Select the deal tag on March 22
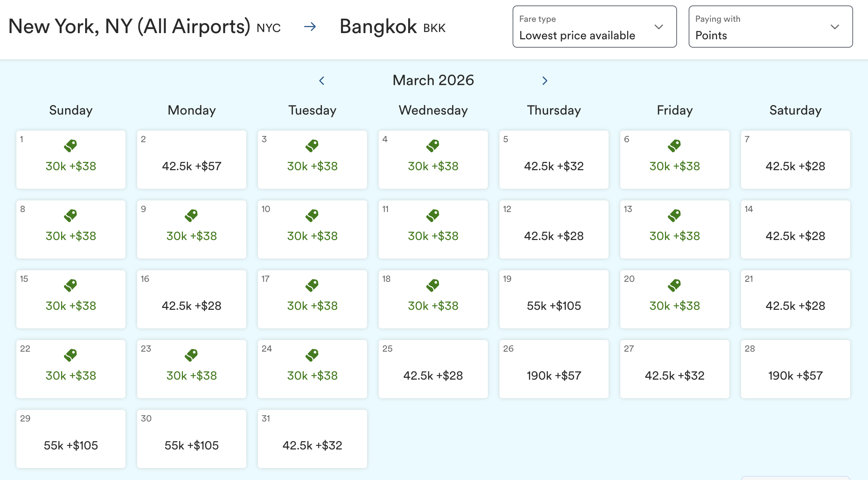This screenshot has width=868, height=480. coord(70,355)
